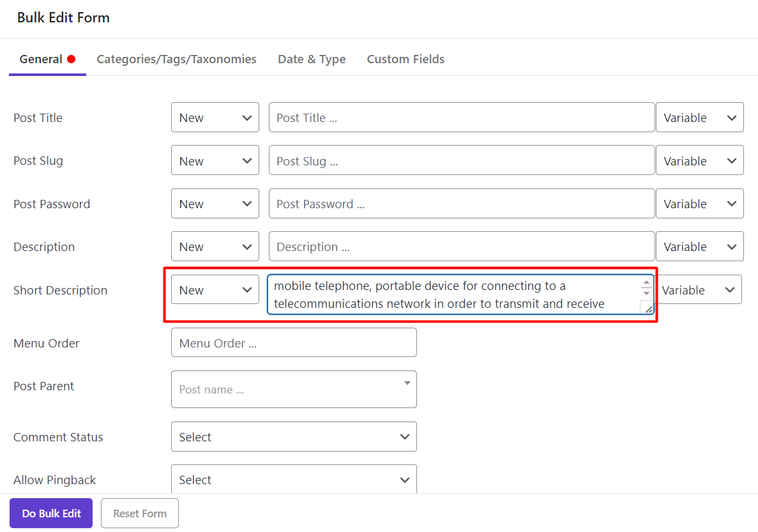Click into the Menu Order input field

point(294,343)
